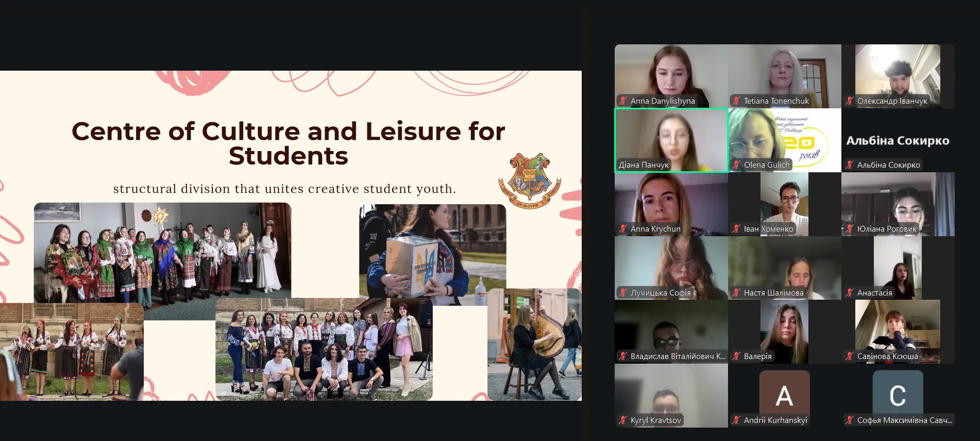Click muted mic icon next to Kyryl Kravtsov
980x441 pixels.
[623, 420]
